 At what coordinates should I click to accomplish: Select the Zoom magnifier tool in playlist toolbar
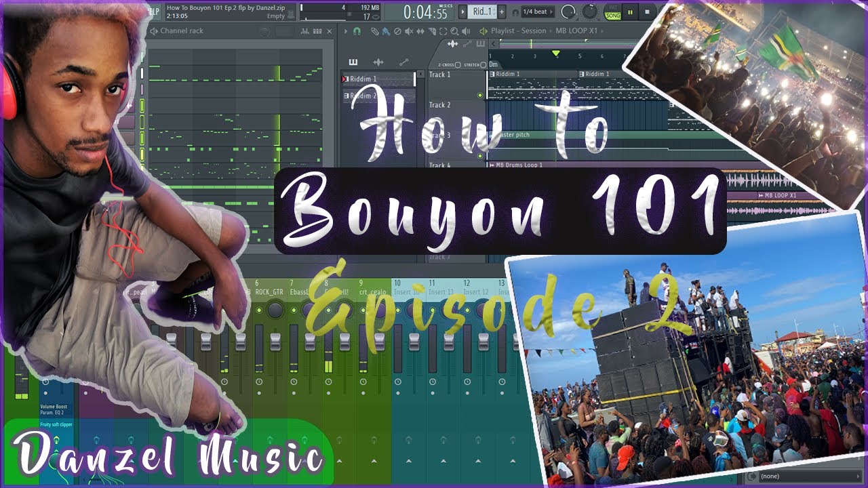[x=455, y=31]
